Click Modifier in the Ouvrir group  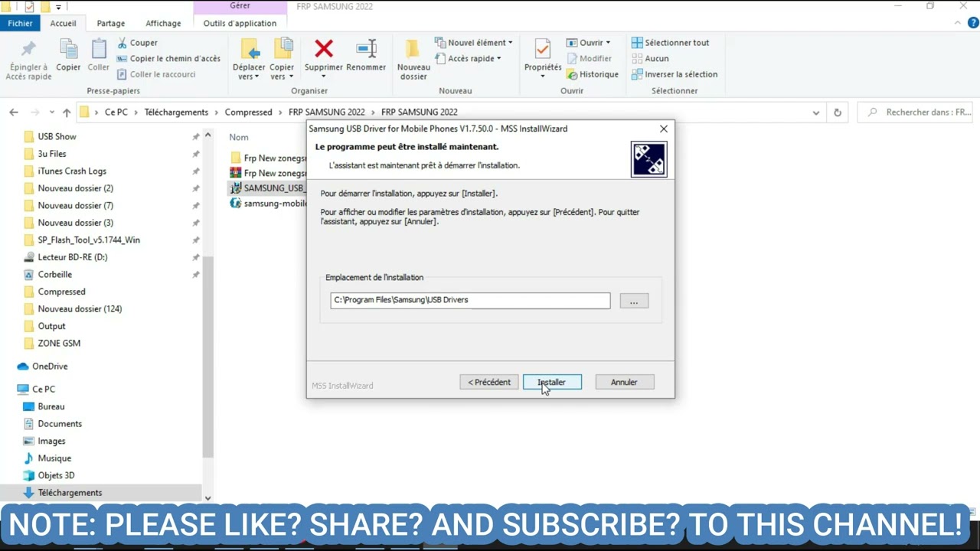coord(589,58)
